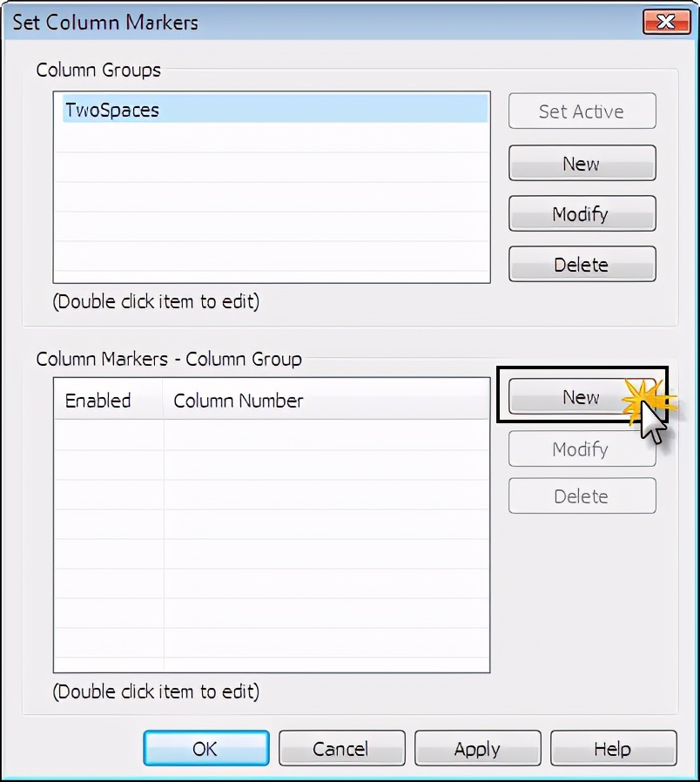Image resolution: width=700 pixels, height=782 pixels.
Task: Click empty row below TwoSpaces
Action: (272, 138)
